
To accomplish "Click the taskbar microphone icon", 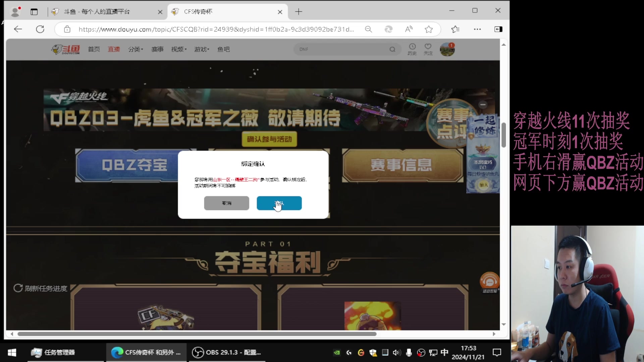I will pos(409,352).
